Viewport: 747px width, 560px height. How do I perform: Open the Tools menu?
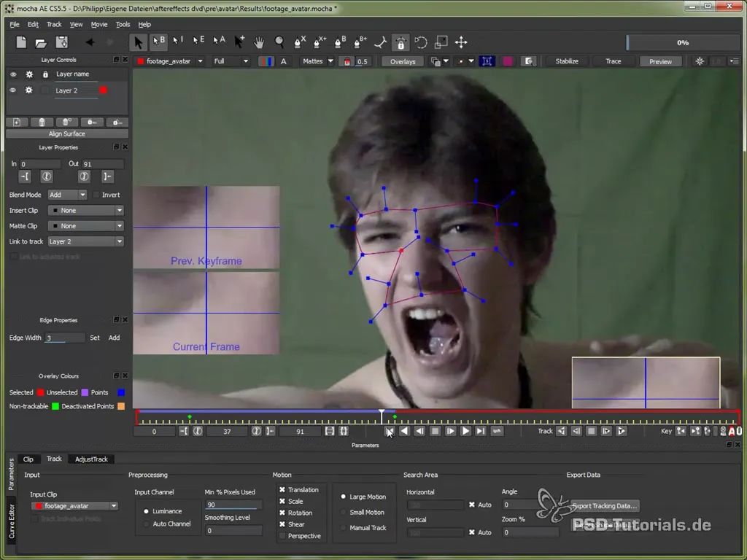[x=123, y=24]
